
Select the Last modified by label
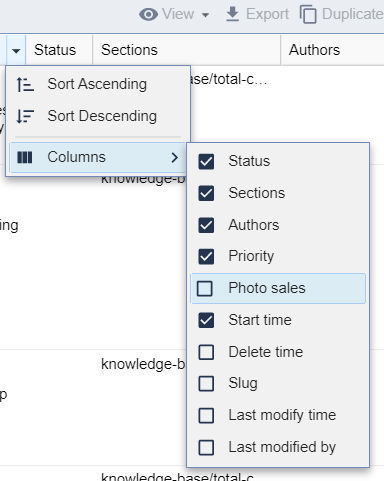pos(282,447)
